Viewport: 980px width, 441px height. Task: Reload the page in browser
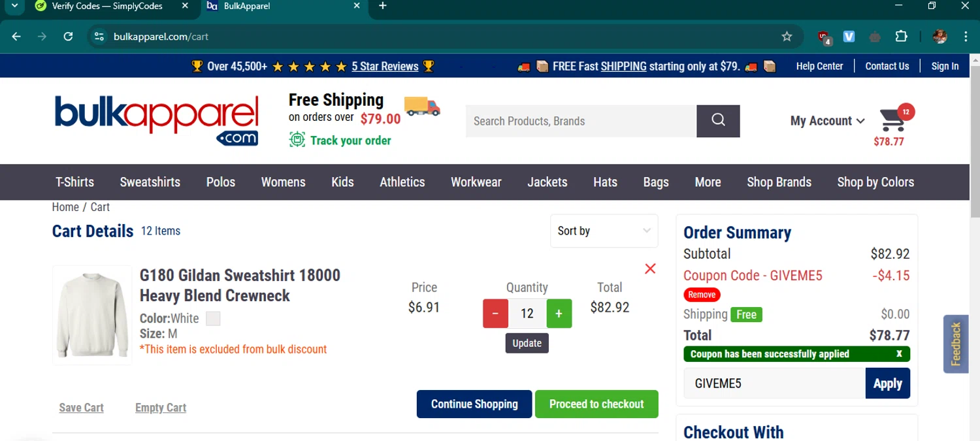point(68,37)
